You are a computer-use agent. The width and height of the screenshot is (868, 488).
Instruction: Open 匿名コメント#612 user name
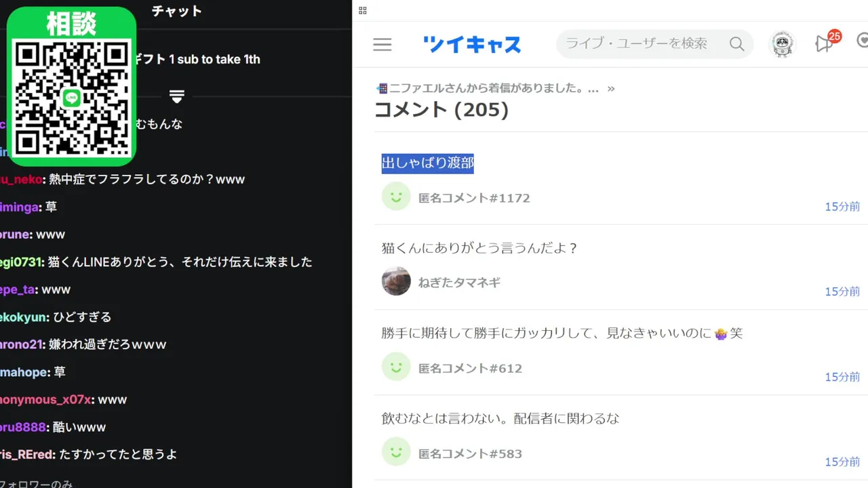[x=470, y=368]
